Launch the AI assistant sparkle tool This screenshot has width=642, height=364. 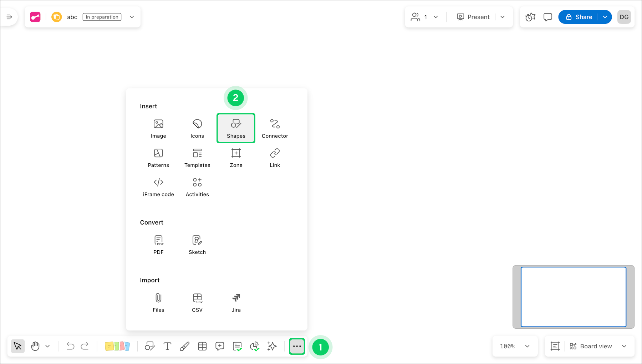pos(272,346)
